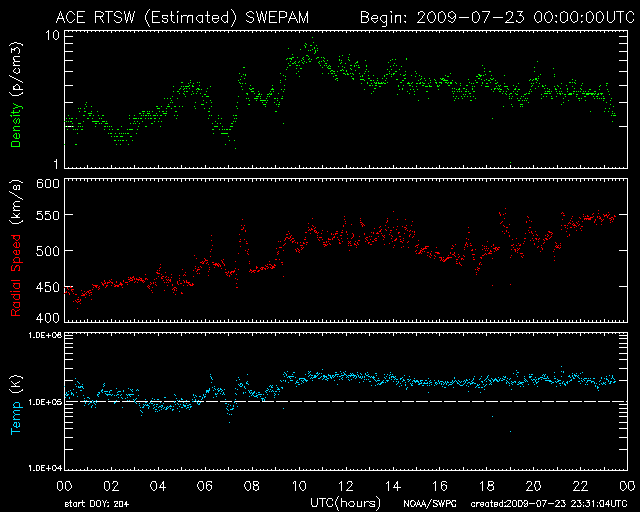Select the green "Density (p/cm3)" axis label
640x512 pixels.
[x=16, y=95]
